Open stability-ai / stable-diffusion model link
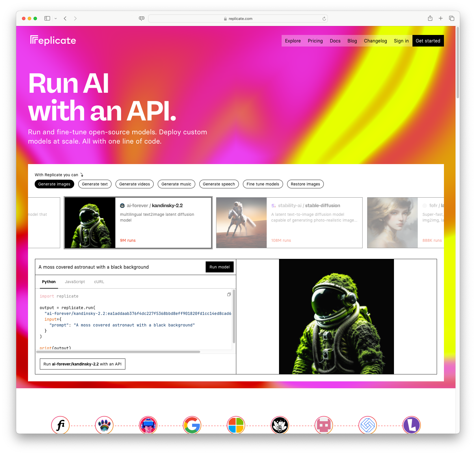This screenshot has height=455, width=476. pos(309,205)
